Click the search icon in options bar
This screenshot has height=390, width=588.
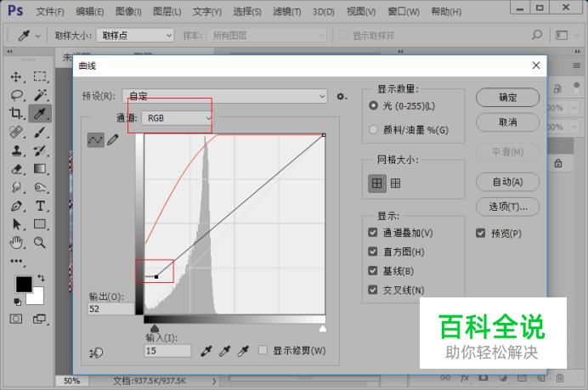(x=537, y=35)
